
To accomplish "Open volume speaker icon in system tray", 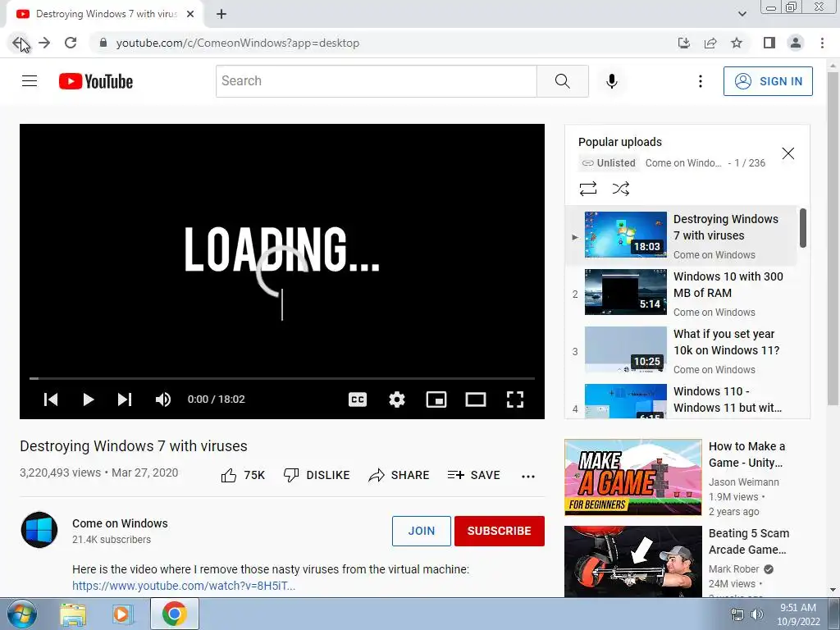I will 757,614.
